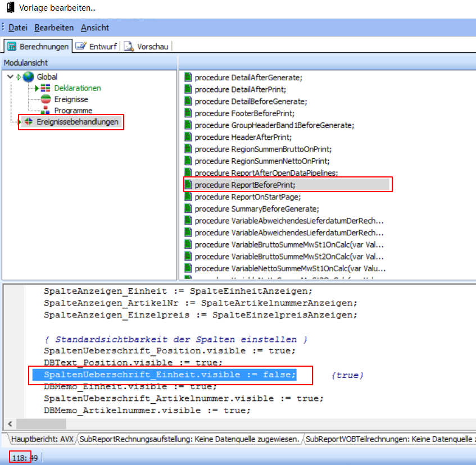Switch to the Berechnungen tab
This screenshot has width=476, height=465.
(38, 47)
